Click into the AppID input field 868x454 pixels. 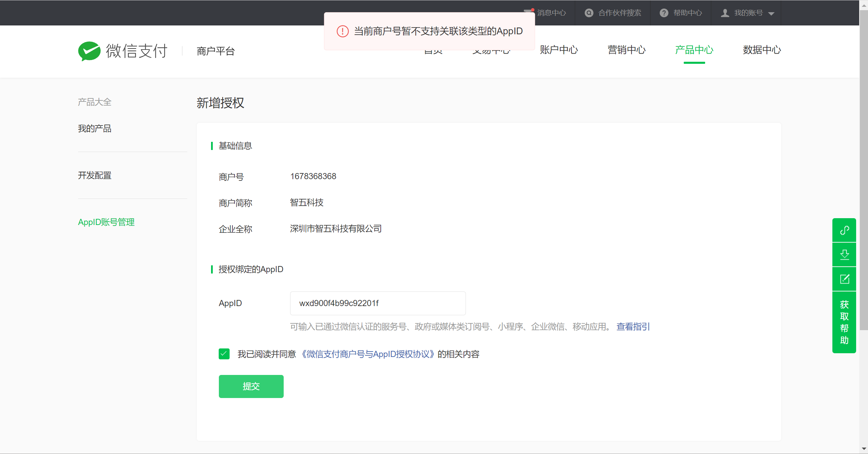(378, 303)
